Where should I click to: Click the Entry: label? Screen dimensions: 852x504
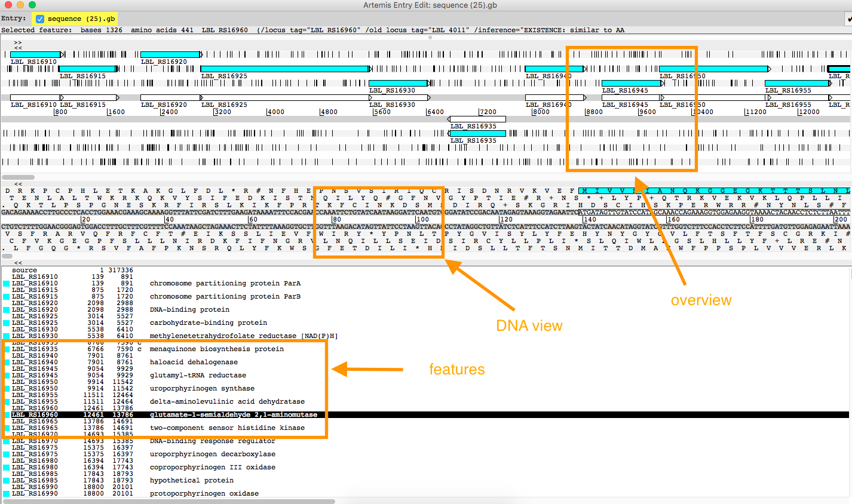tap(13, 19)
